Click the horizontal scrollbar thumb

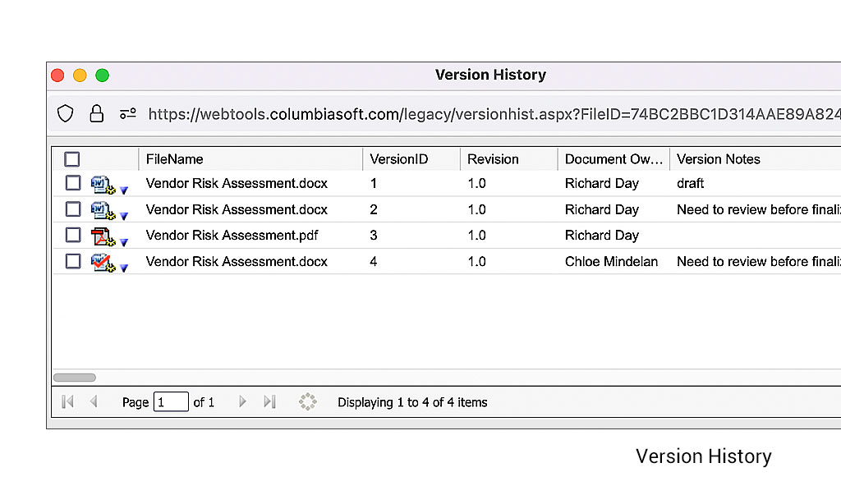tap(75, 378)
